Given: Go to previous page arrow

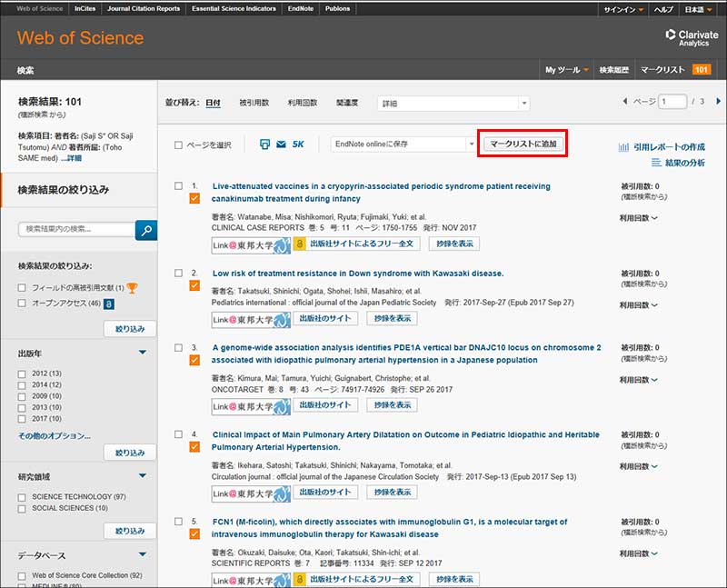Looking at the screenshot, I should [625, 101].
